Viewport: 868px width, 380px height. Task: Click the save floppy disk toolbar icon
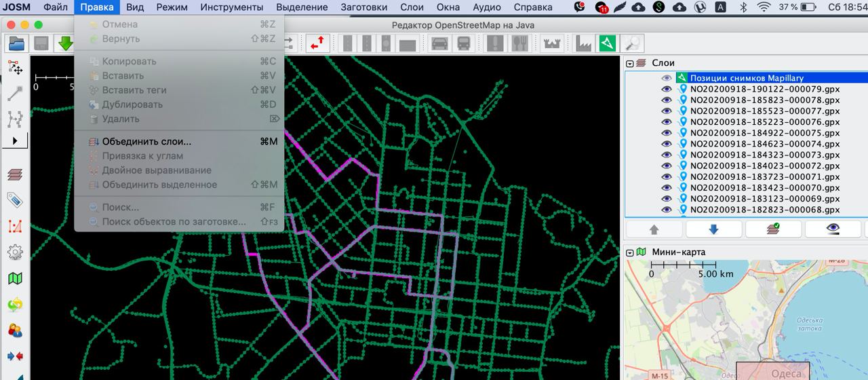coord(41,43)
